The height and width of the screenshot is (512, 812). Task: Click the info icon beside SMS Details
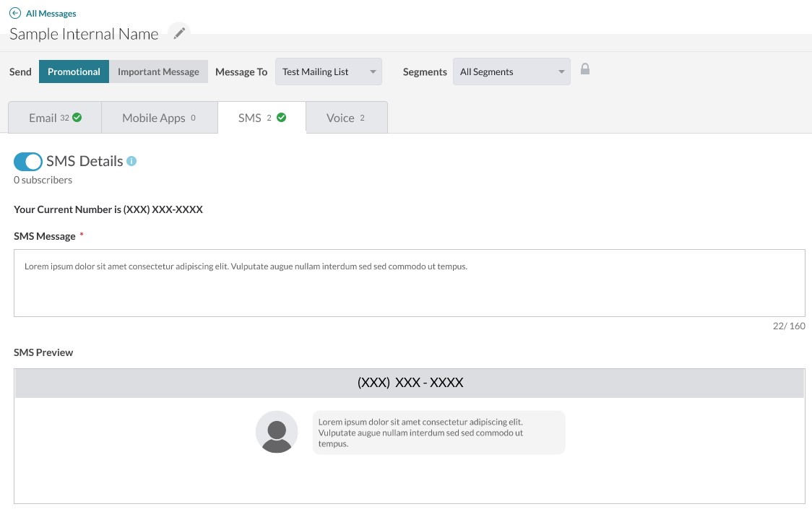pyautogui.click(x=131, y=161)
